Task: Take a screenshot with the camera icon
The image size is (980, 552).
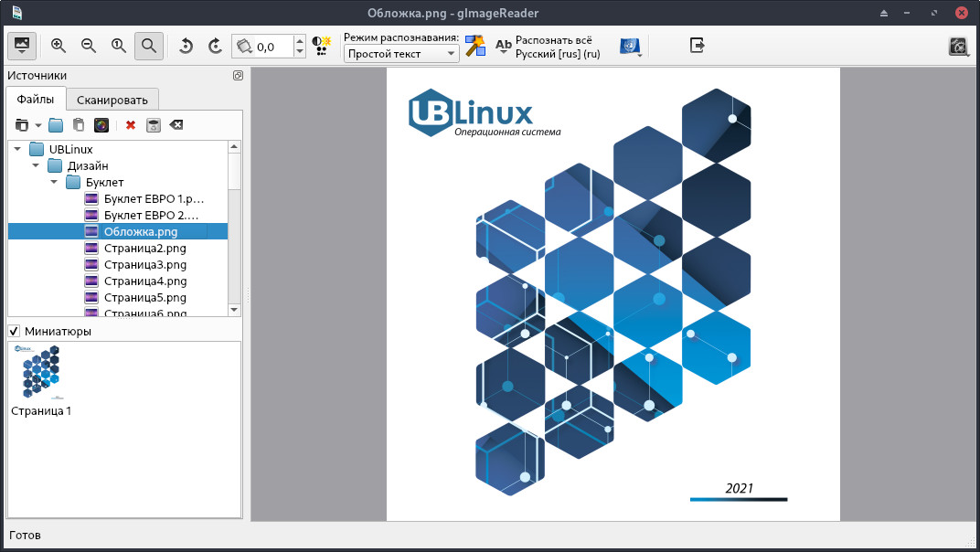Action: [101, 125]
